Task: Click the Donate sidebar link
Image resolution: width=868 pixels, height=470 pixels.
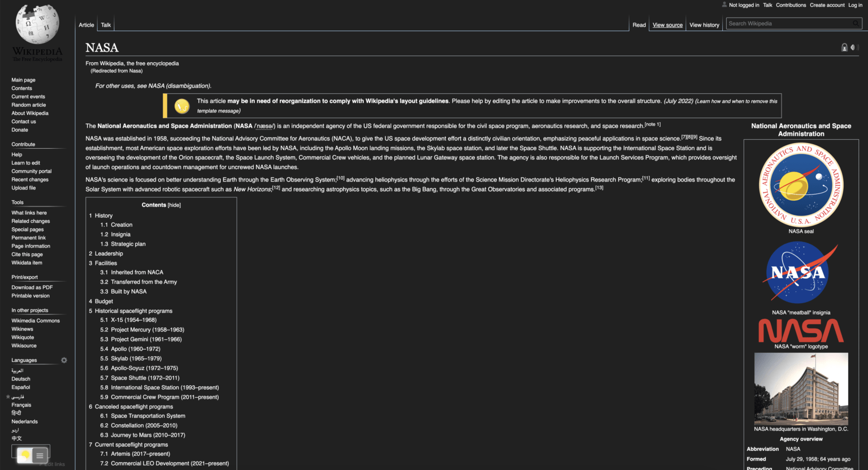Action: [x=20, y=130]
